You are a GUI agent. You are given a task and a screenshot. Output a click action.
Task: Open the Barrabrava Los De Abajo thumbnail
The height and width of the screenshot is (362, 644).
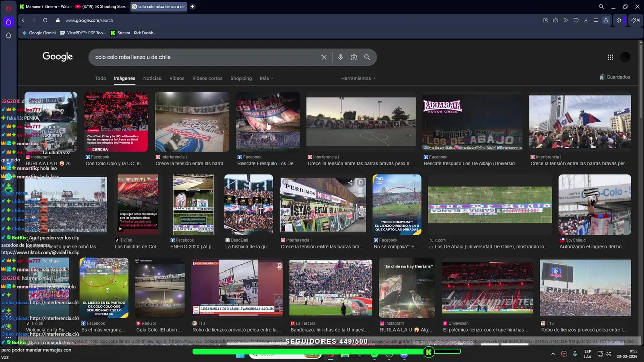coord(472,122)
